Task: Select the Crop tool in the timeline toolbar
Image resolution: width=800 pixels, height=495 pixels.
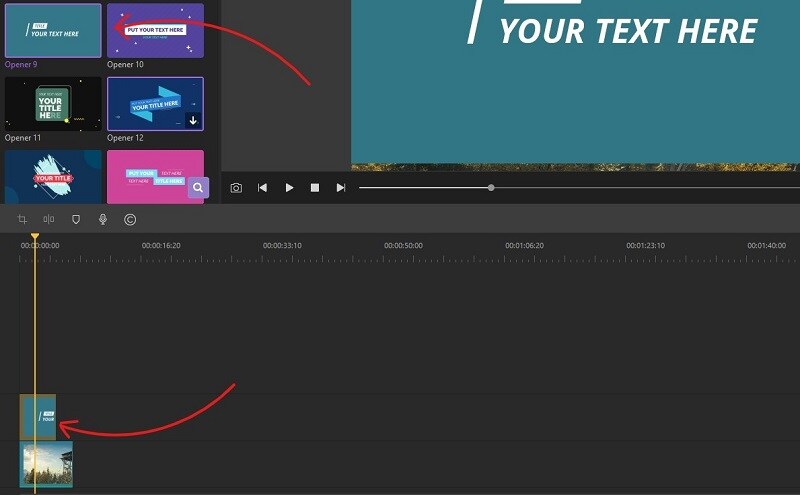Action: coord(22,219)
